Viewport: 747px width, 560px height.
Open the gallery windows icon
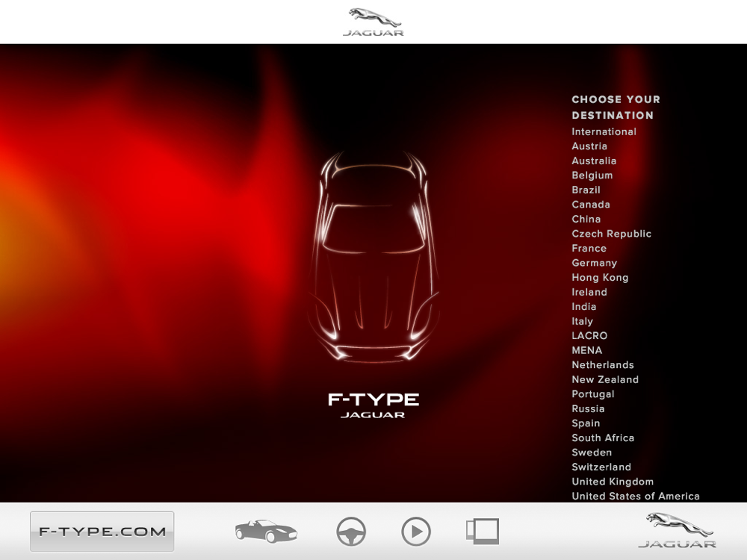coord(483,532)
